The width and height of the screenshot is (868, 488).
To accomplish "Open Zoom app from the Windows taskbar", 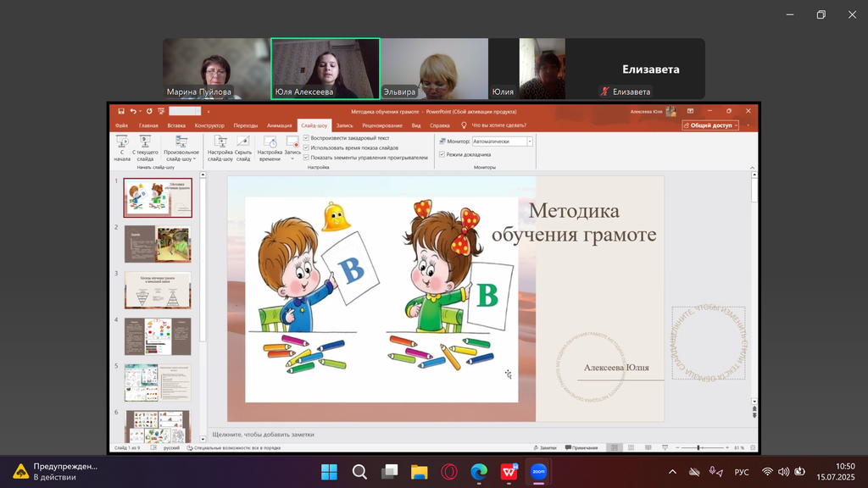I will click(x=538, y=471).
